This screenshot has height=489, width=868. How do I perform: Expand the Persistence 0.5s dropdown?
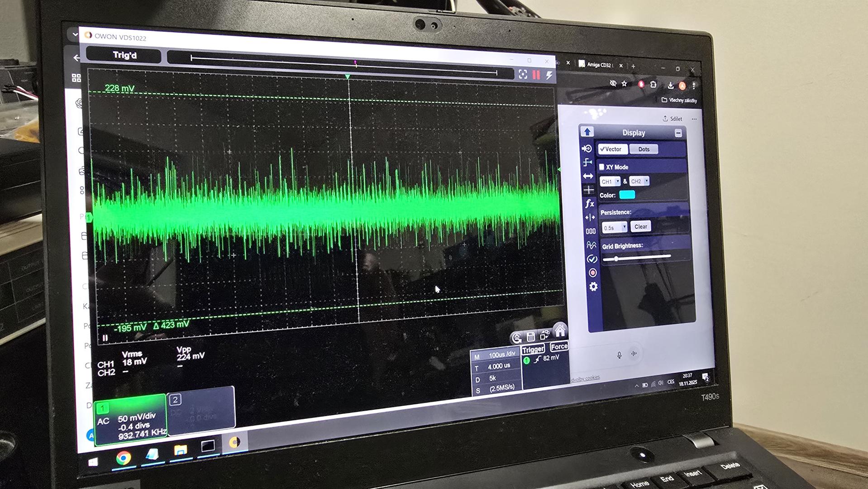click(x=614, y=227)
